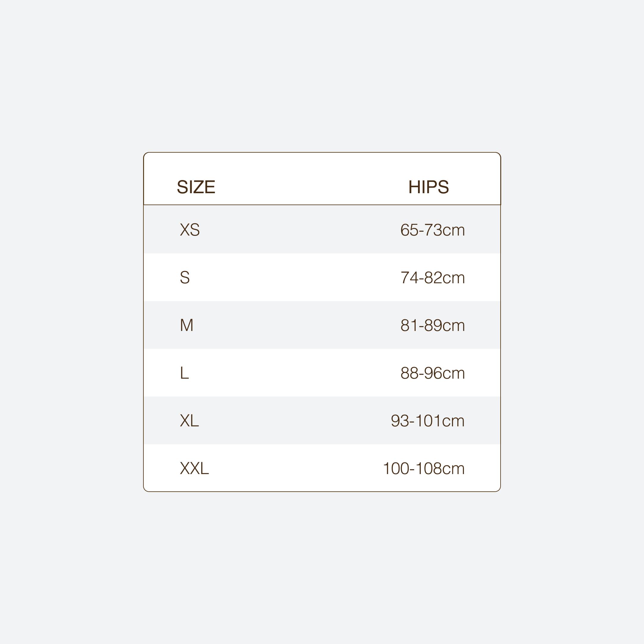This screenshot has width=644, height=644.
Task: Click the SIZE column header
Action: (x=196, y=187)
